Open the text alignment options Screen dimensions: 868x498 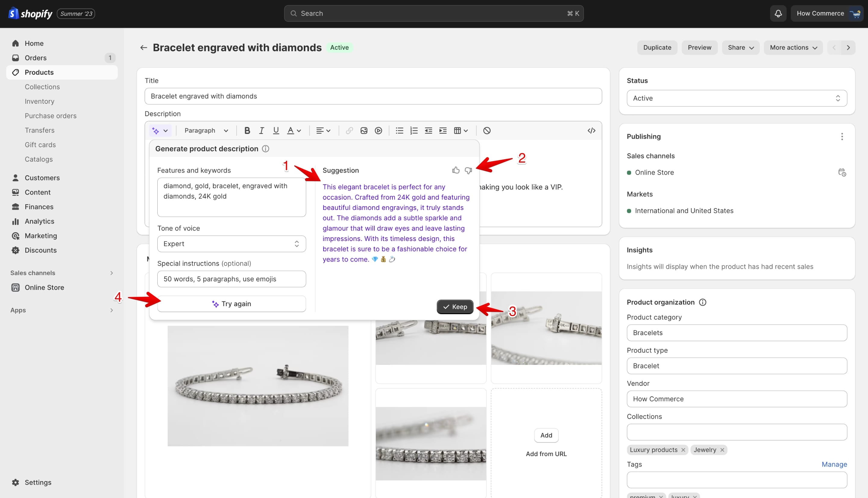point(323,131)
